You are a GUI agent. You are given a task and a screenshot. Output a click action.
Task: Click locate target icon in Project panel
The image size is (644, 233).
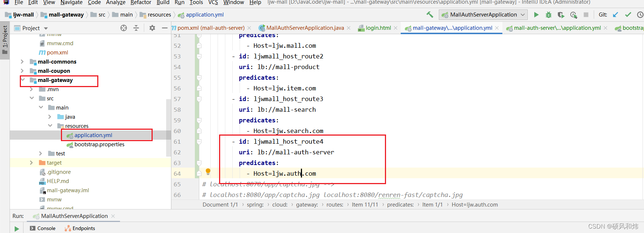(124, 28)
